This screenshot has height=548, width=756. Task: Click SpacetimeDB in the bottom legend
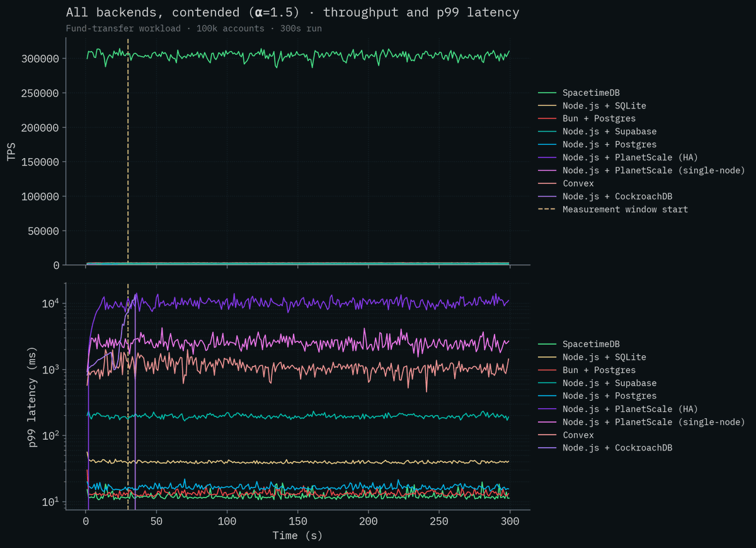tap(591, 344)
